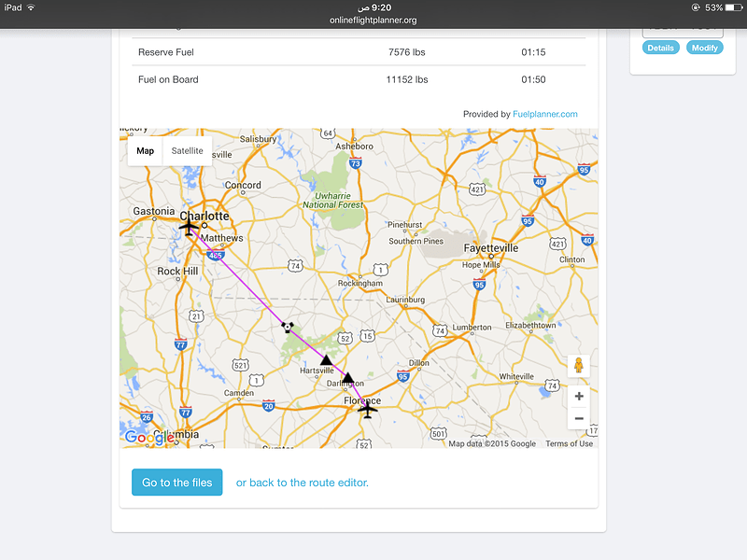Click the Fayetteville city label on map
Screen dimensions: 747x560
coord(491,248)
